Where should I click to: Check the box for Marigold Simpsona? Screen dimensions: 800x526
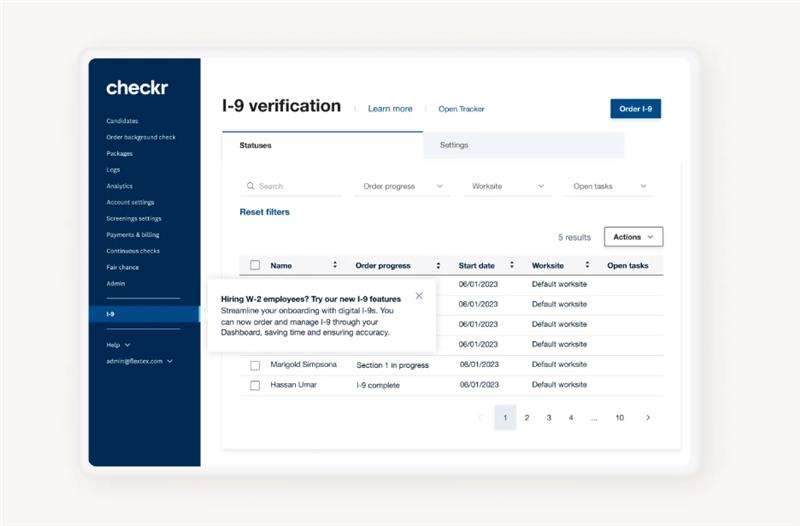tap(255, 365)
